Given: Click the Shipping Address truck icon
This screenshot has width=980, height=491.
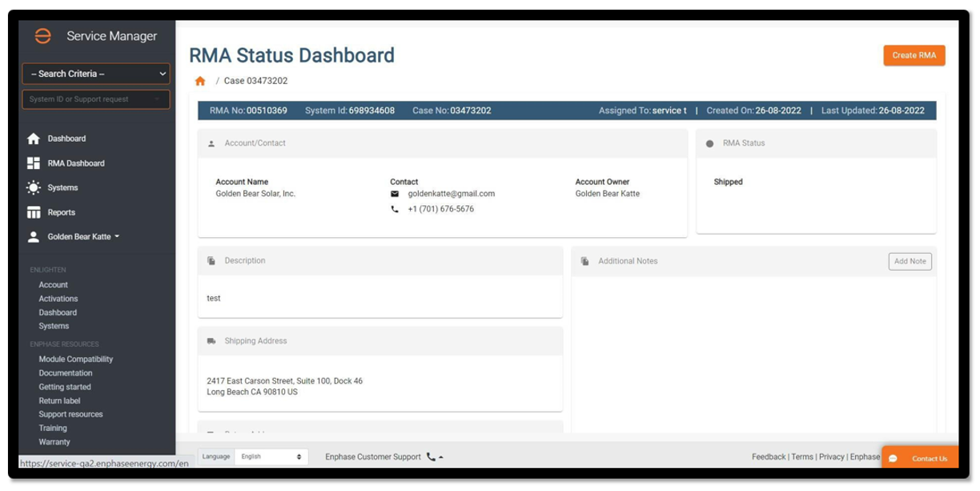Looking at the screenshot, I should (211, 340).
